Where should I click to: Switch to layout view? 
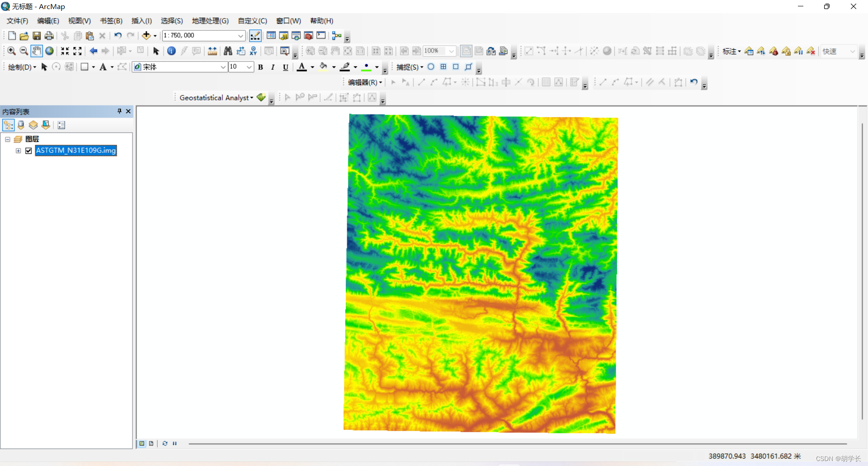pos(151,443)
